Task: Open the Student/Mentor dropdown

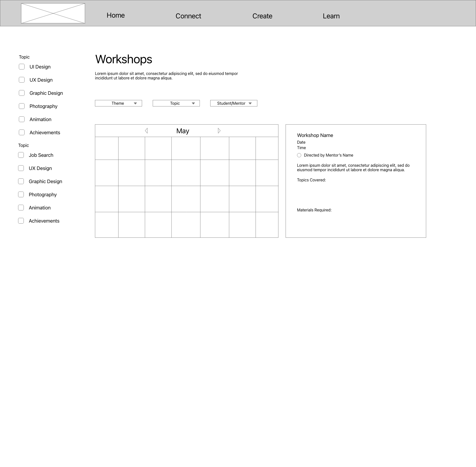Action: point(234,103)
